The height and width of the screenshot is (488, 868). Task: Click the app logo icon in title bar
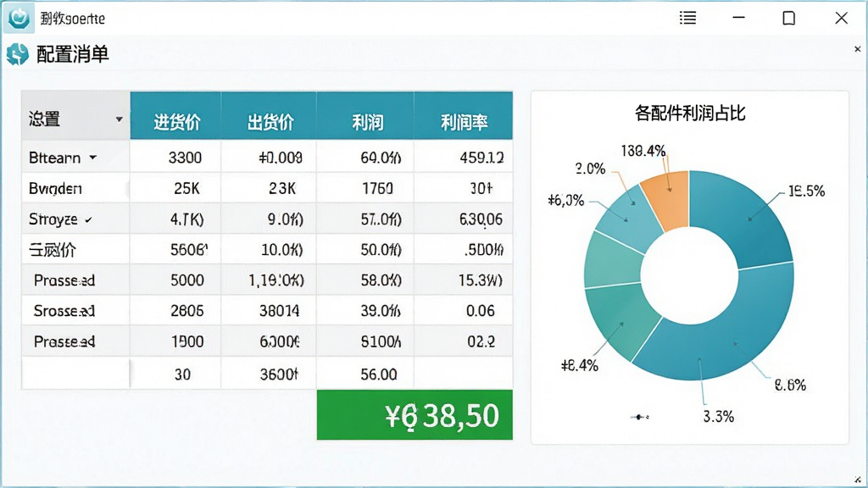click(19, 18)
